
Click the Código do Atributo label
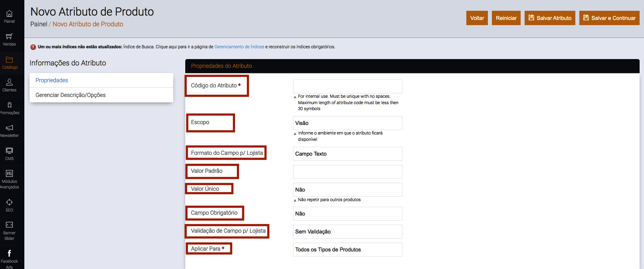point(216,85)
